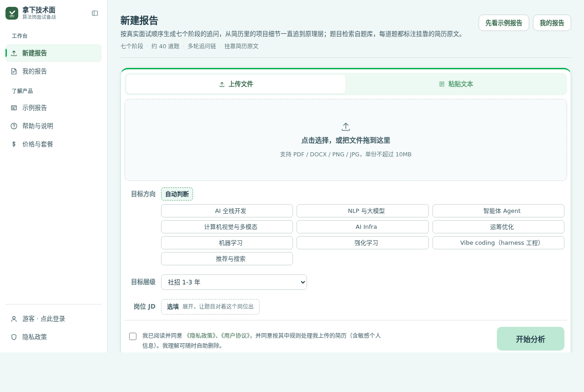The image size is (584, 392).
Task: Select the NLP 与大模型 direction
Action: click(363, 211)
